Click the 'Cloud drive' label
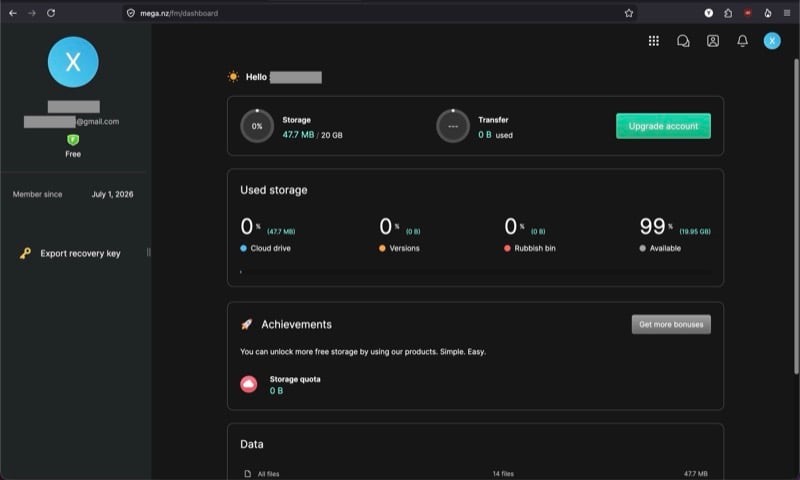The image size is (800, 480). [270, 248]
